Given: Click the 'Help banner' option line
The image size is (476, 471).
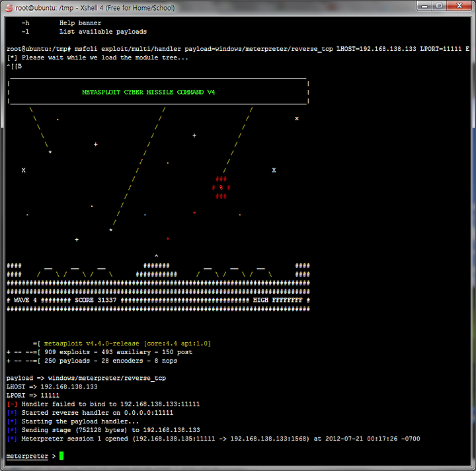Looking at the screenshot, I should click(x=61, y=23).
